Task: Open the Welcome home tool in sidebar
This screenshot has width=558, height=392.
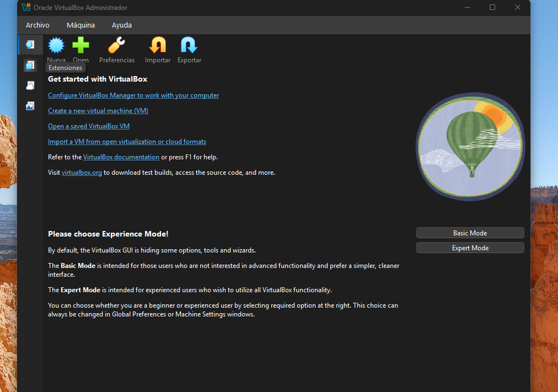Action: click(x=30, y=45)
